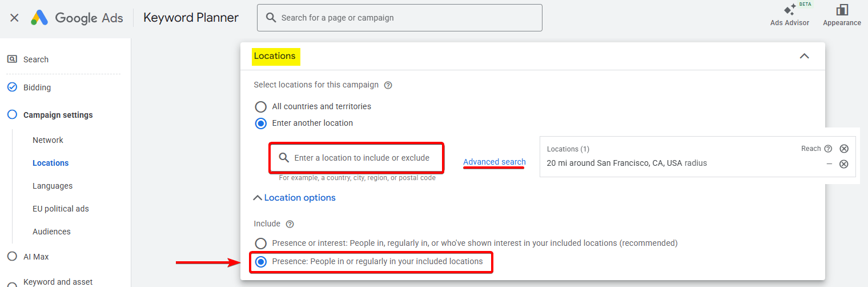The height and width of the screenshot is (287, 868).
Task: Open help for Select locations for this campaign
Action: [388, 85]
